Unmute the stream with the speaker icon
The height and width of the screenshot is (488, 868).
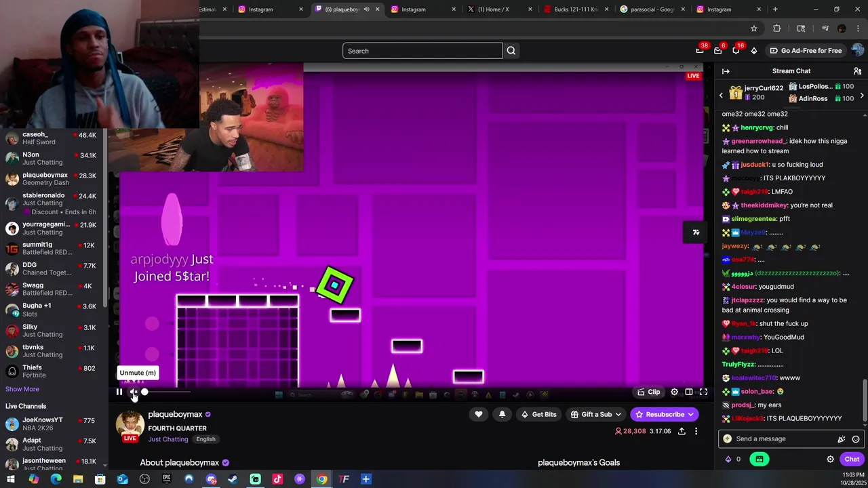point(134,392)
